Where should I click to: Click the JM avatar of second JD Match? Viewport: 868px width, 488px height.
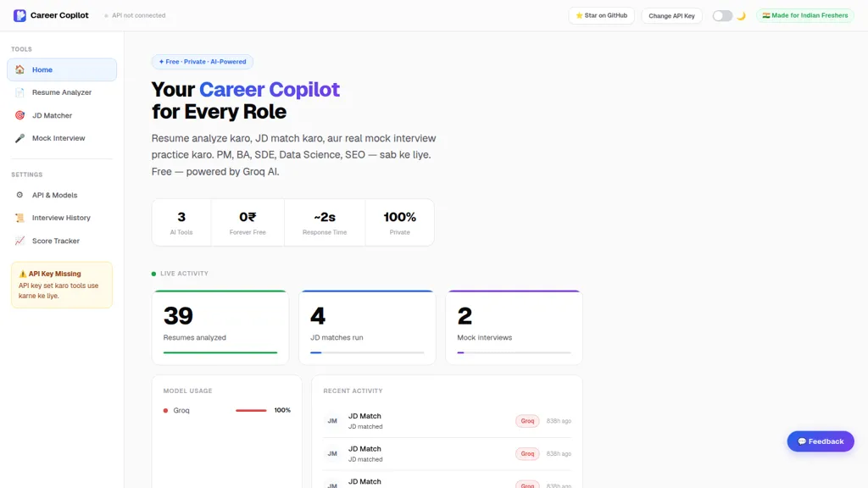click(x=332, y=454)
